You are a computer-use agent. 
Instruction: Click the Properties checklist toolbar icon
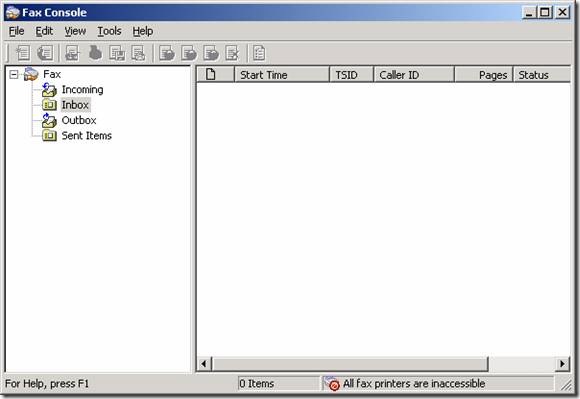point(259,53)
